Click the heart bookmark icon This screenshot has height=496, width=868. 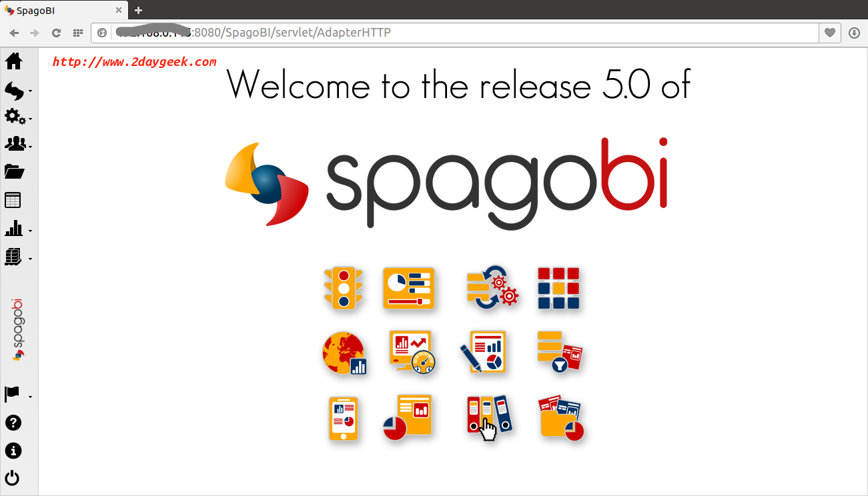click(829, 33)
